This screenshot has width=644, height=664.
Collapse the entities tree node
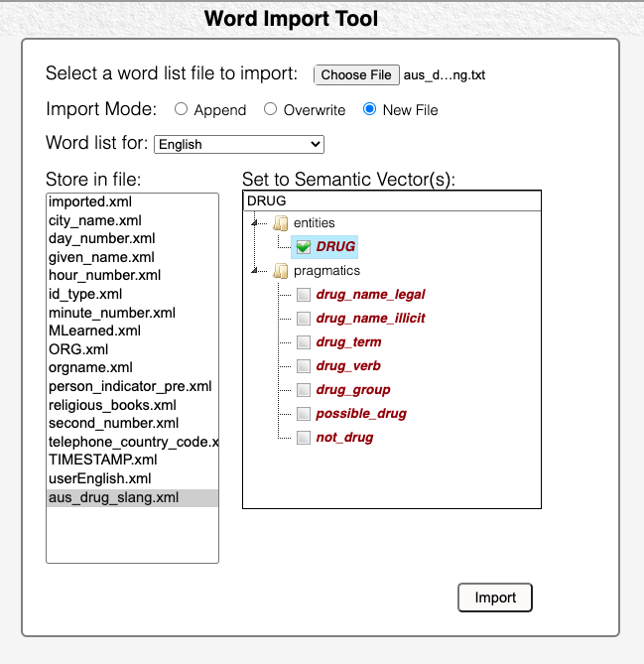255,223
